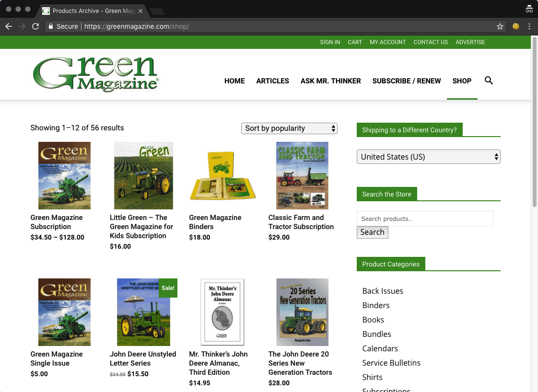Open the Classic Farm and Tractor cover image
Screen dimensions: 538x392
tap(302, 175)
